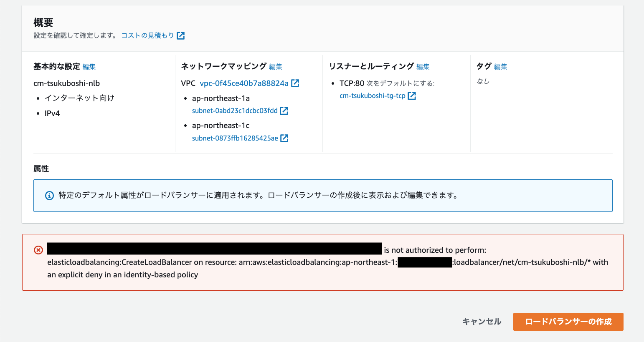Viewport: 644px width, 342px height.
Task: Open 編集 for リスナーとルーティング
Action: coord(423,66)
